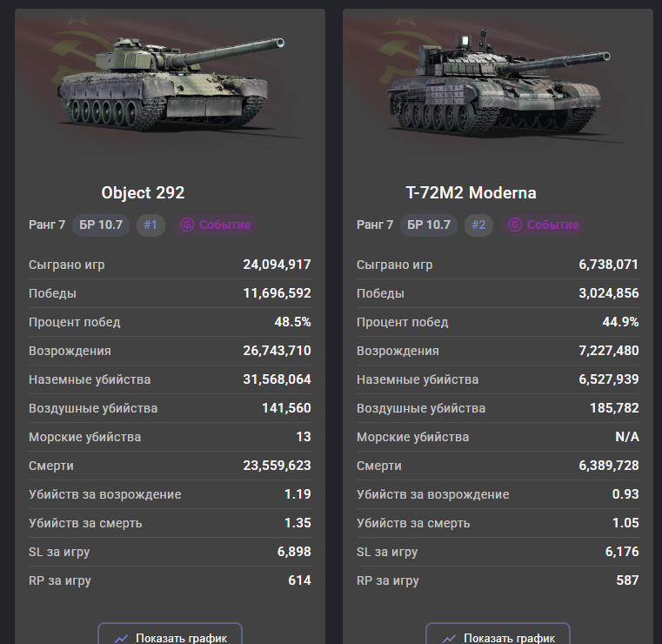
Task: Select Object 292 games played value 24,094,917
Action: tap(277, 265)
